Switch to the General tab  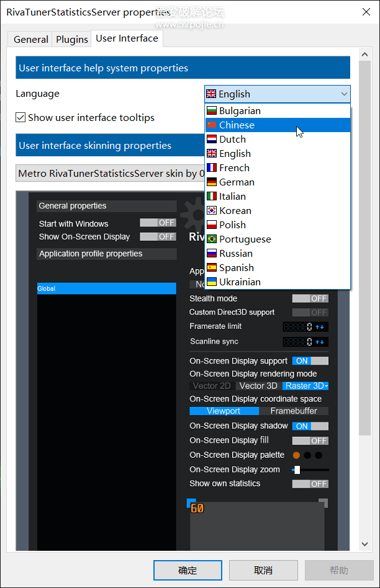pos(31,39)
